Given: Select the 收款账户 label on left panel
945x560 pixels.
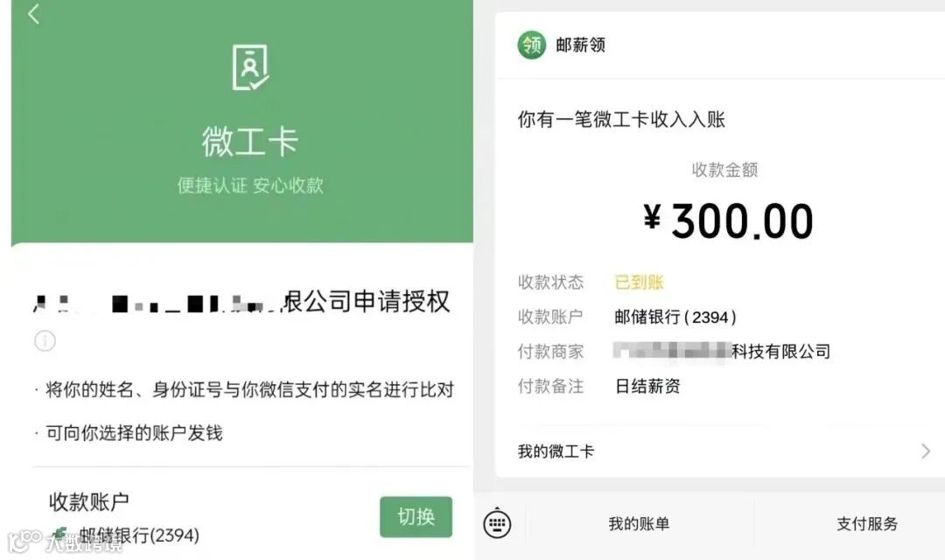Looking at the screenshot, I should coord(88,501).
